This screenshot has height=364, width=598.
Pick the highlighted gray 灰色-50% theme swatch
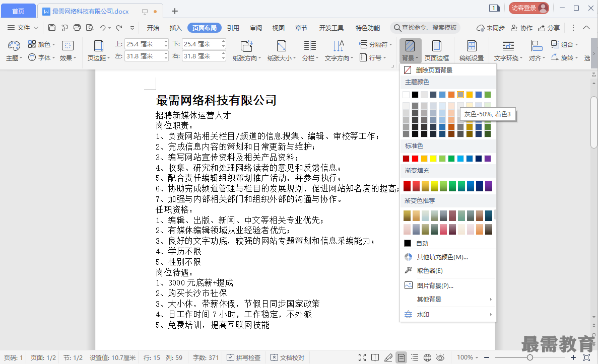(460, 95)
